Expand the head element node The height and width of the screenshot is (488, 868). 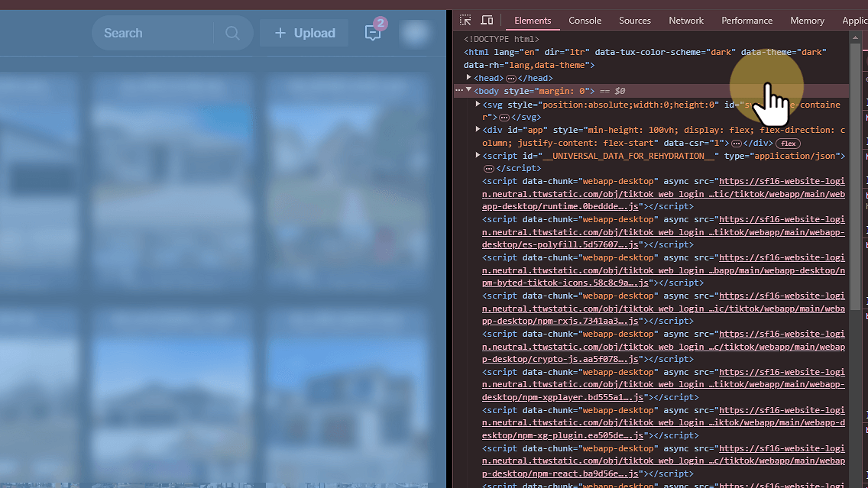(x=469, y=77)
